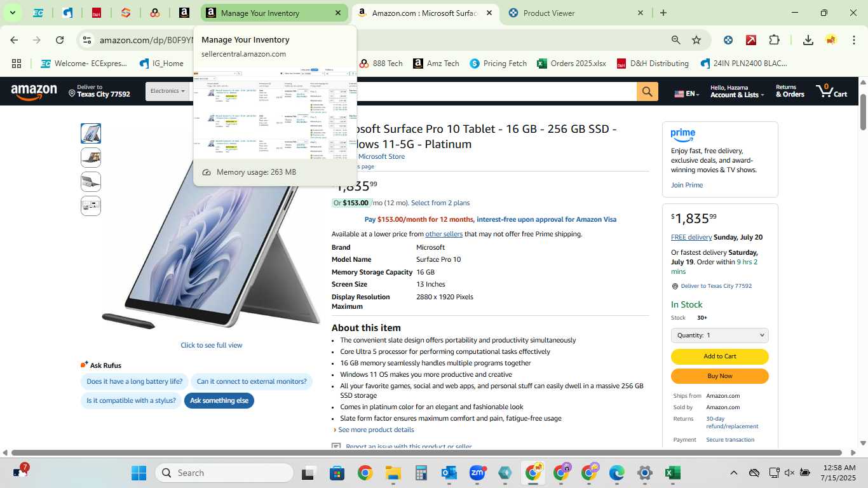Bookmark this page with the star icon
The image size is (868, 488).
click(696, 40)
